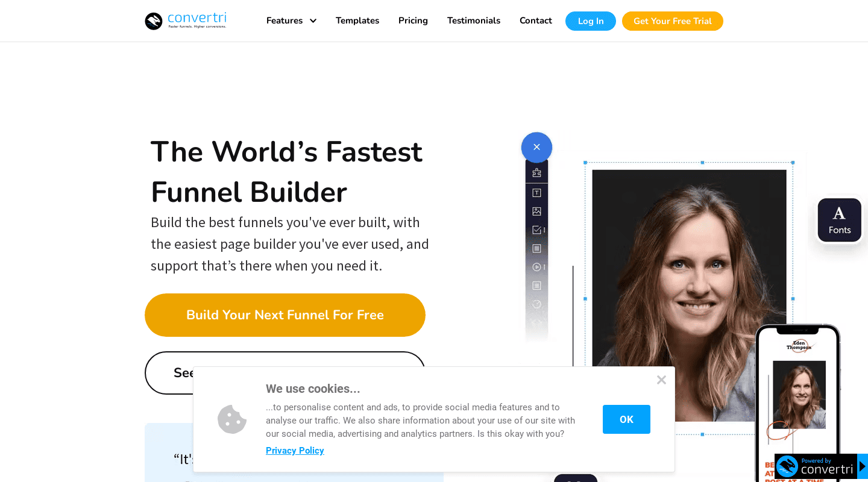Go to the Pricing page

coord(413,20)
